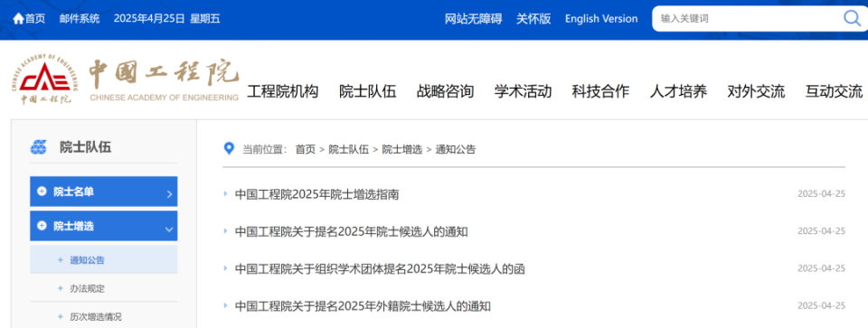Expand the 院士名单 chevron arrow

click(169, 194)
